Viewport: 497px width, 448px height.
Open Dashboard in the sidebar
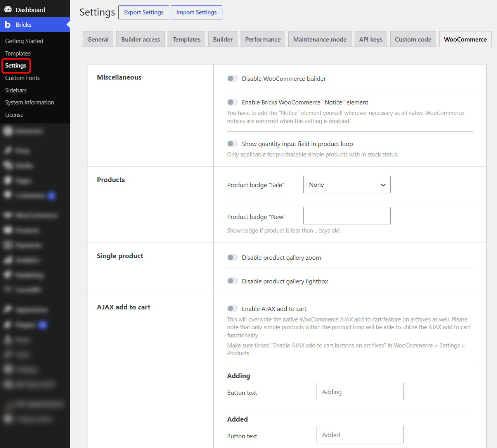35,9
